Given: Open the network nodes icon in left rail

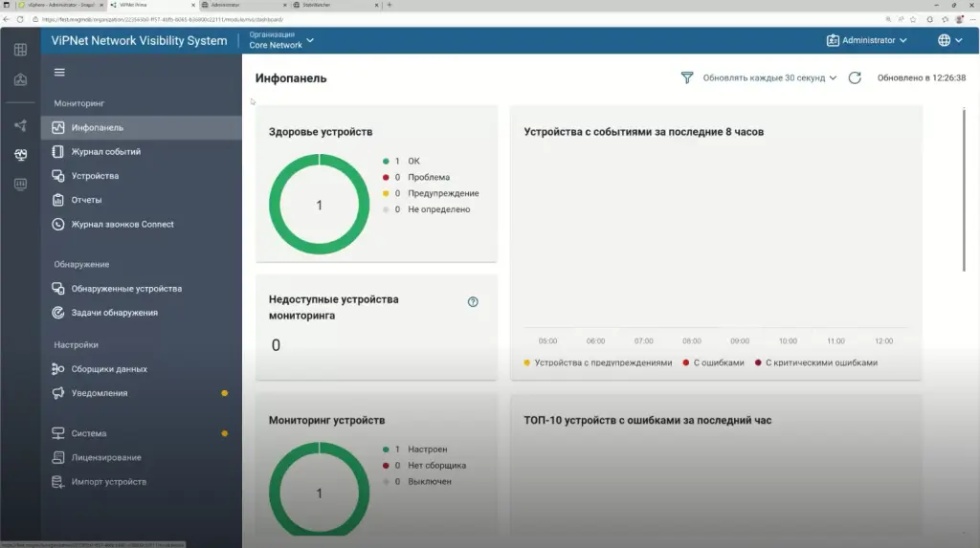Looking at the screenshot, I should click(20, 125).
